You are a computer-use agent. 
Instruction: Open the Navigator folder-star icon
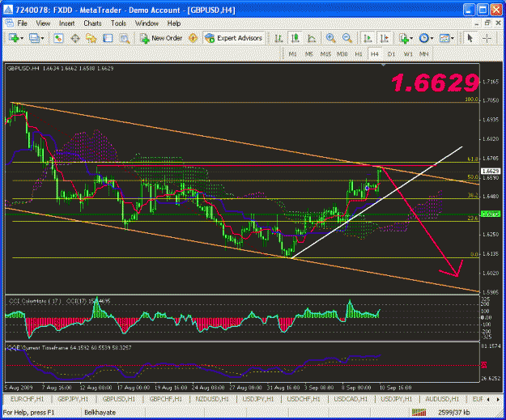[91, 38]
